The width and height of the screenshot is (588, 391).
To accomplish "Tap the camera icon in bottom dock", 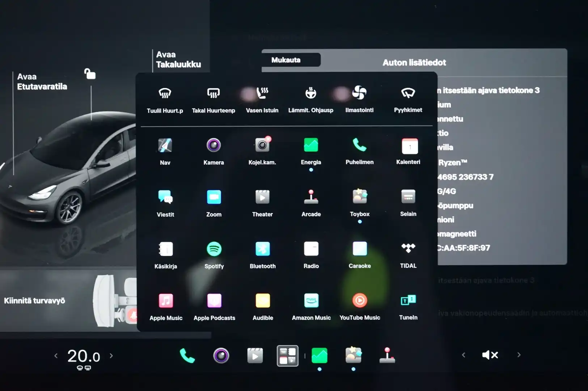I will [x=221, y=356].
